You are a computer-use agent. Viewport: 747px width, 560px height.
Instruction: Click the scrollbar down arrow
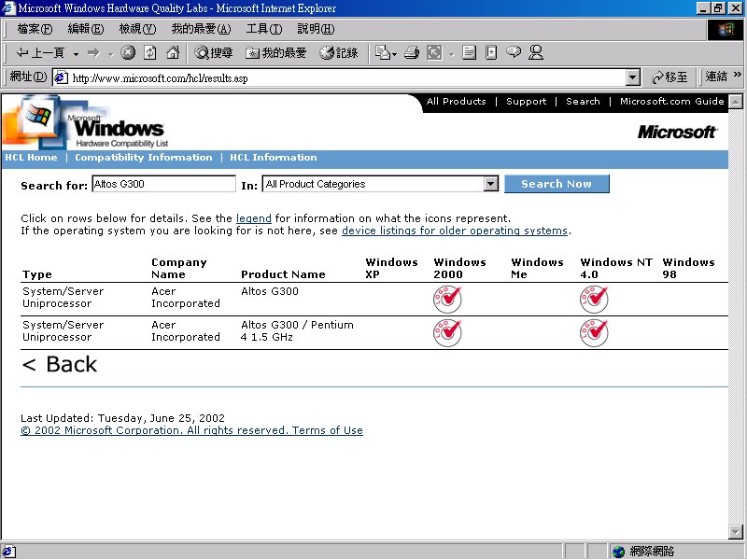click(x=736, y=531)
